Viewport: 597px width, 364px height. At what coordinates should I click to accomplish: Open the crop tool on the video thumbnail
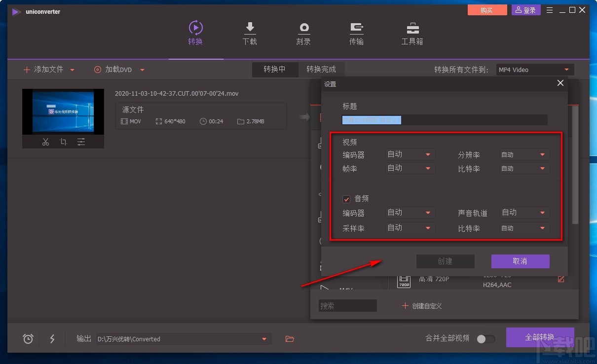pos(63,142)
